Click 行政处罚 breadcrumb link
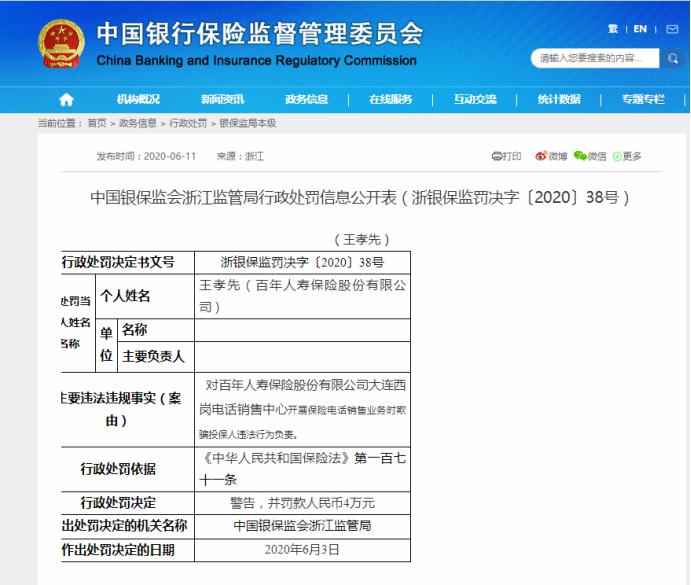691x585 pixels. click(x=188, y=123)
